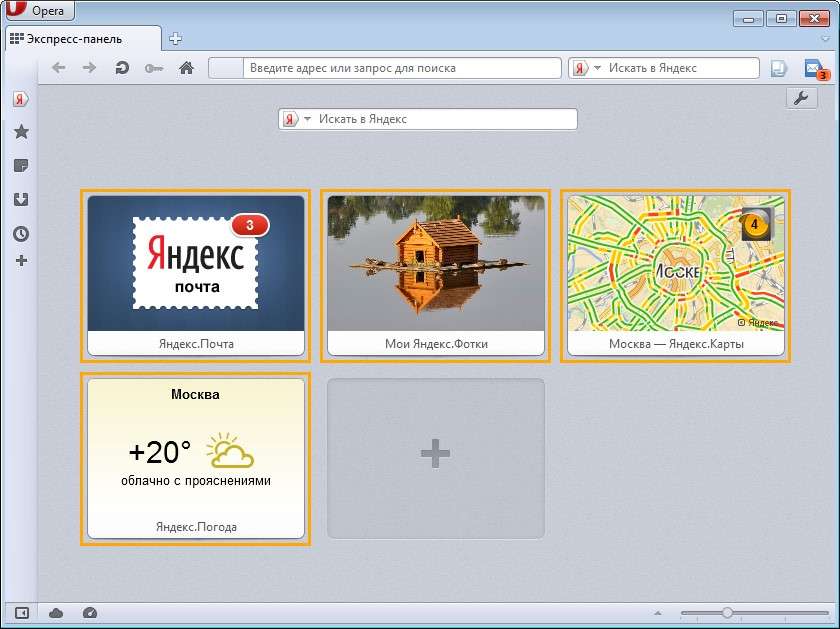Click the traffic score 4 badge
840x629 pixels.
point(756,224)
